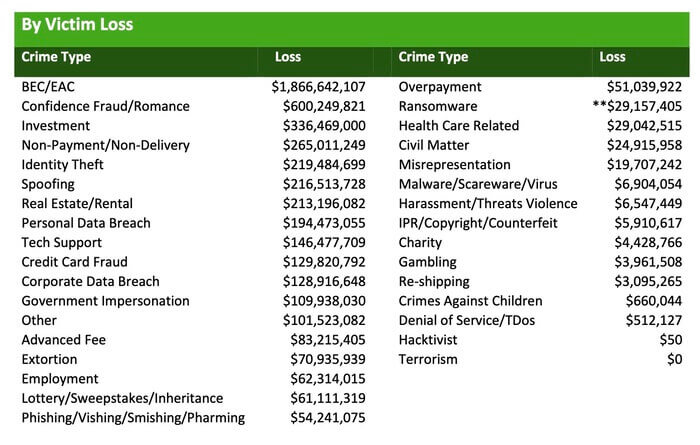Select the Ransomware loss value **$29,157,405
700x445 pixels.
point(637,106)
